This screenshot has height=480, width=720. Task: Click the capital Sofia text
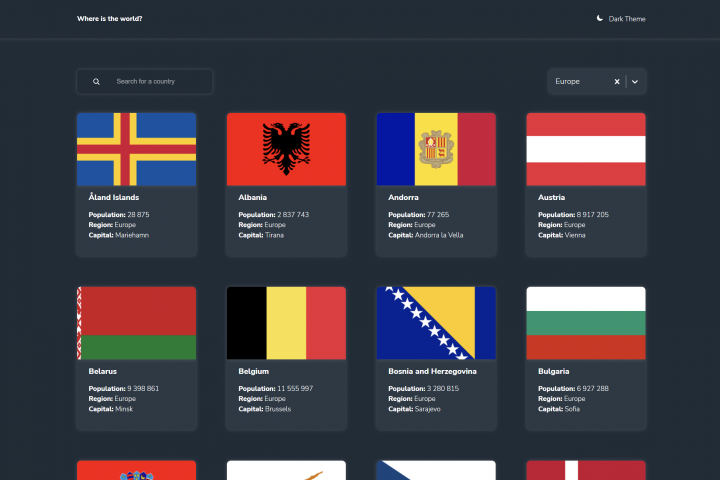[x=572, y=409]
